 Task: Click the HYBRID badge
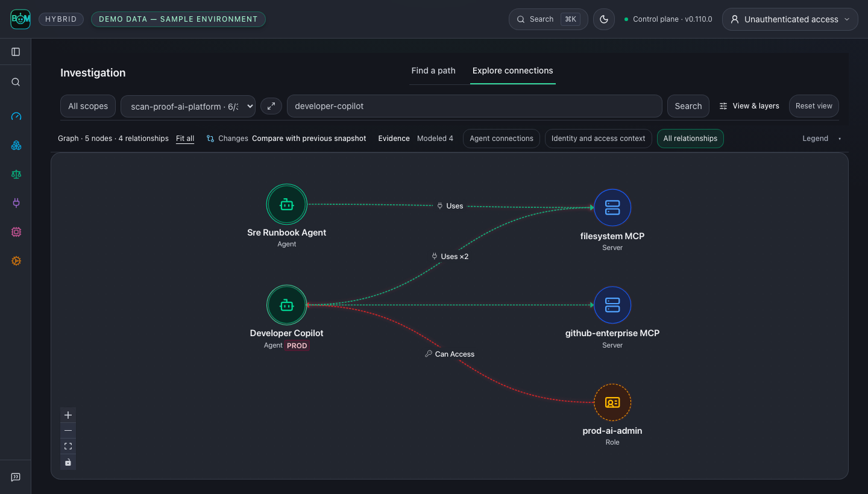(x=61, y=19)
